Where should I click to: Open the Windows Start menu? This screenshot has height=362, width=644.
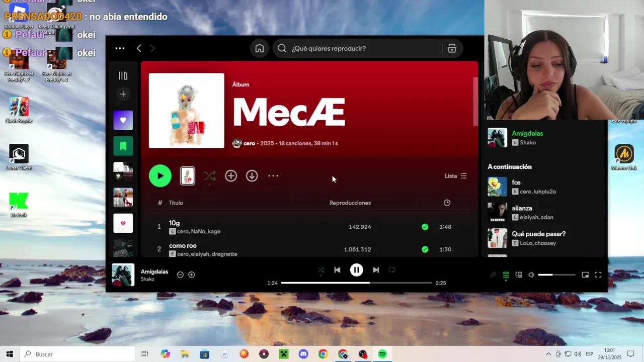point(10,354)
